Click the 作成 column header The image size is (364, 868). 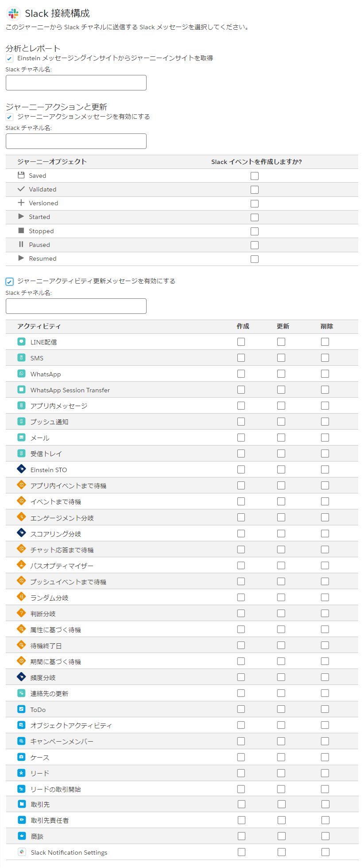coord(243,326)
